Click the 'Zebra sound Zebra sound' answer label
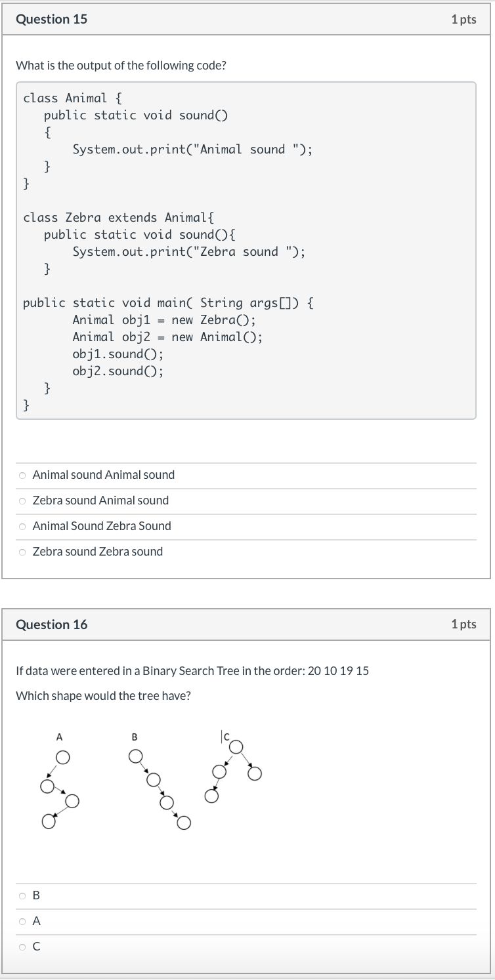This screenshot has width=495, height=980. coord(98,552)
